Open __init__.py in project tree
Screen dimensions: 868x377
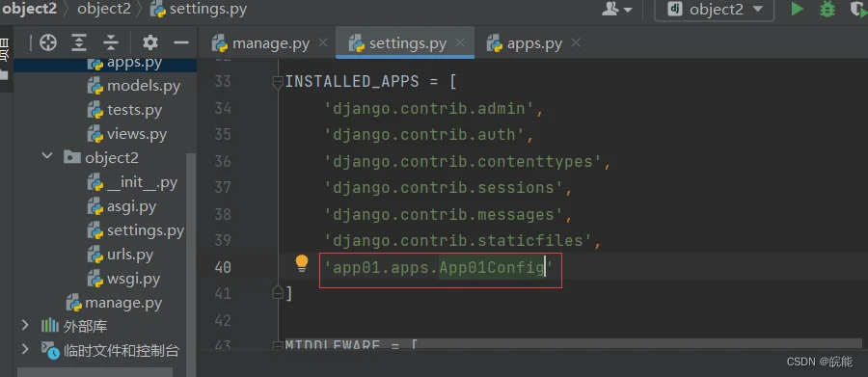pos(132,182)
